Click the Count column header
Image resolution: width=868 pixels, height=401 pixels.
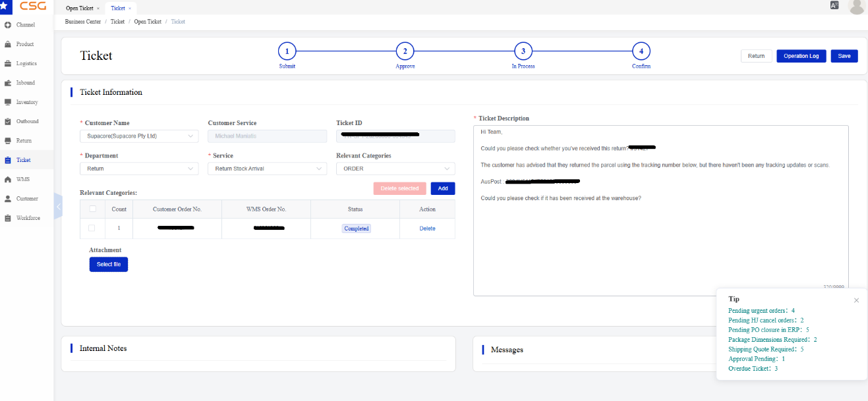[x=119, y=209]
